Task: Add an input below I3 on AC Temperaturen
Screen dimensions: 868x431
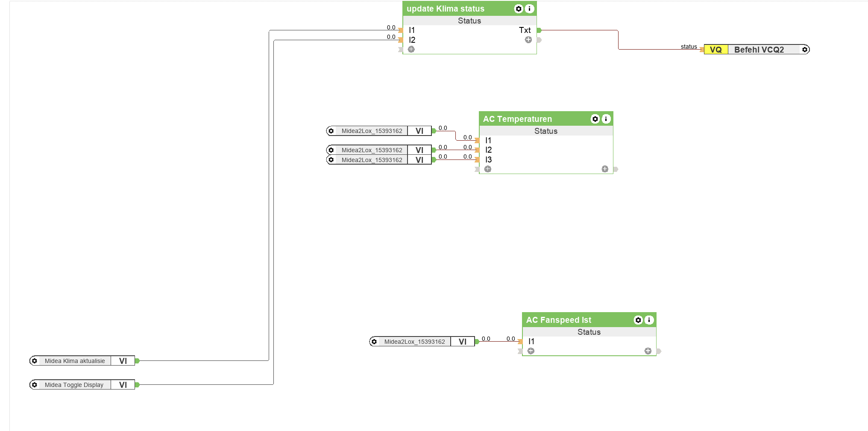Action: tap(488, 169)
